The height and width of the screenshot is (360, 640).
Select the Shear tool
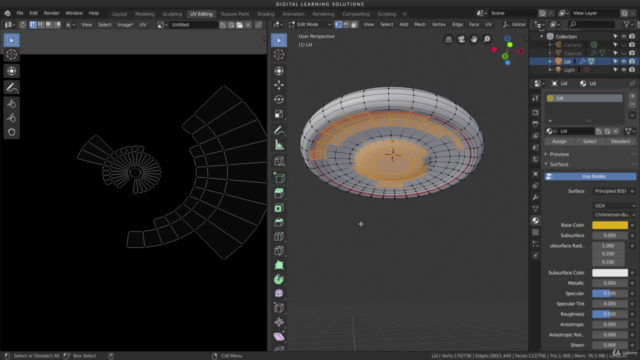[x=279, y=336]
